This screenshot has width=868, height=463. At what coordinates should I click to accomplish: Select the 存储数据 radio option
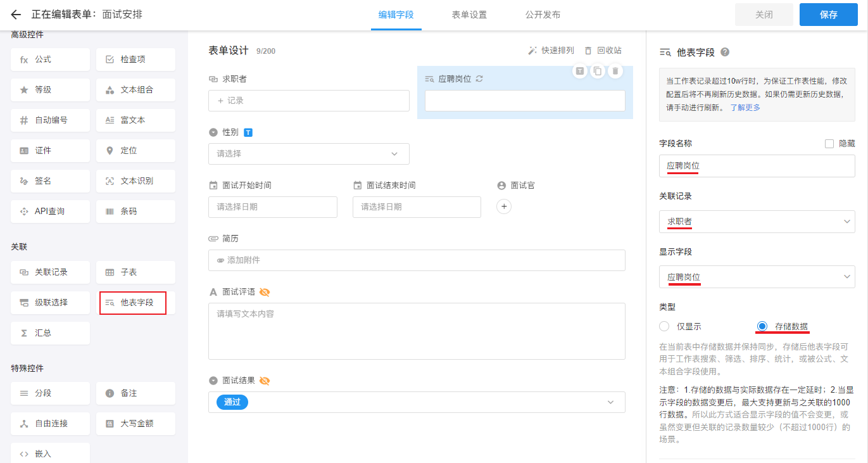[762, 327]
